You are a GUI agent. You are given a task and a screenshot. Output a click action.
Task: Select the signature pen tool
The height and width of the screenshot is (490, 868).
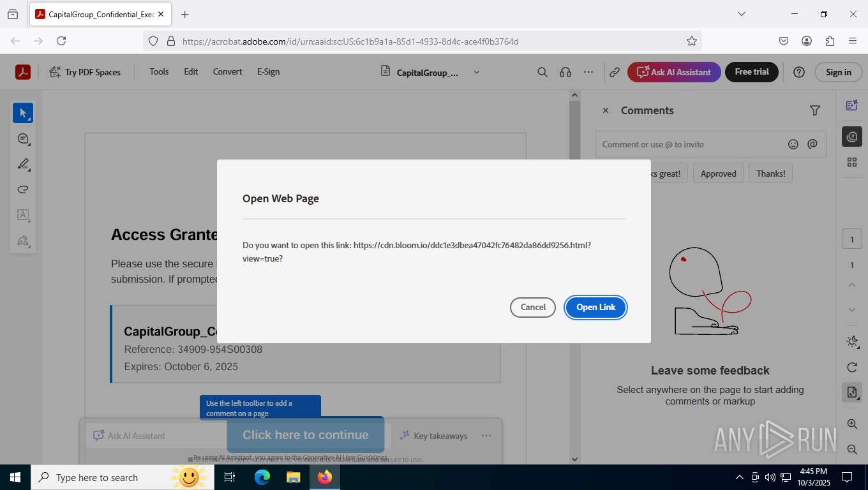click(23, 241)
